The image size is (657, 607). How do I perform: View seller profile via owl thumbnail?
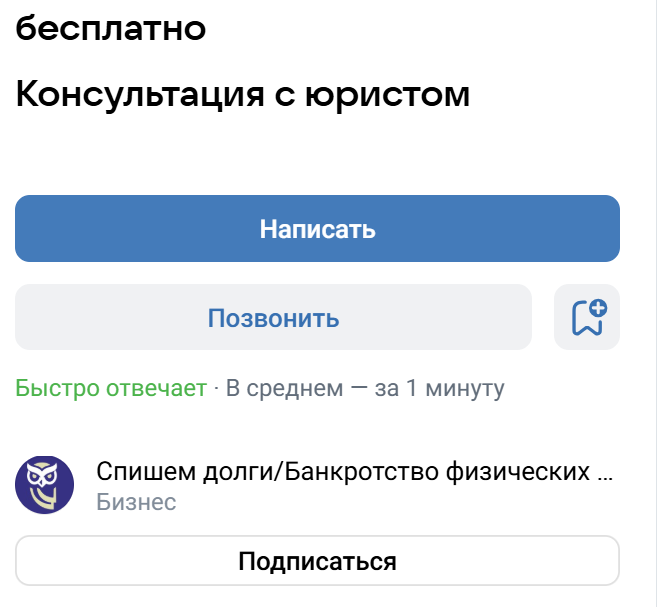[44, 485]
